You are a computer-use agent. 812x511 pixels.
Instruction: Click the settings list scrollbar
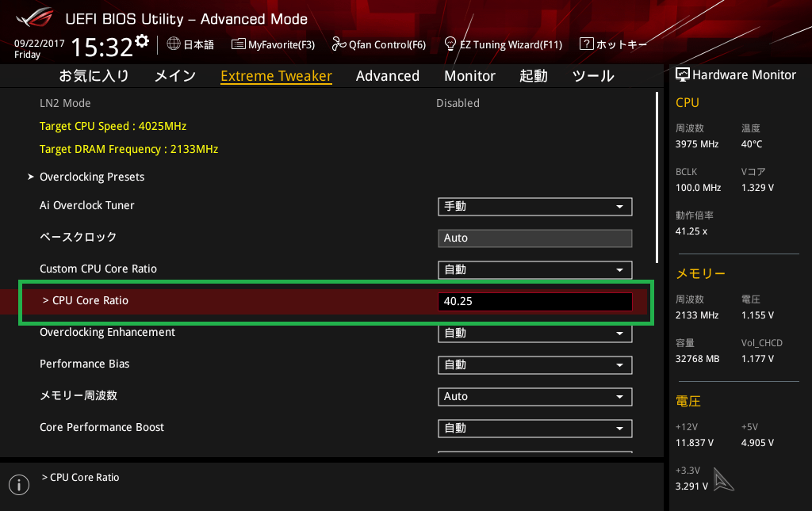pos(657,177)
